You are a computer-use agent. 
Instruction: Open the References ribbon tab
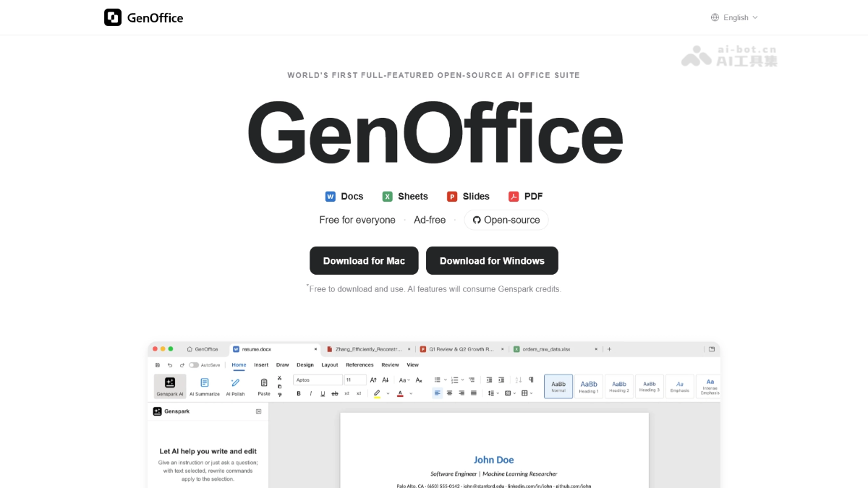359,365
